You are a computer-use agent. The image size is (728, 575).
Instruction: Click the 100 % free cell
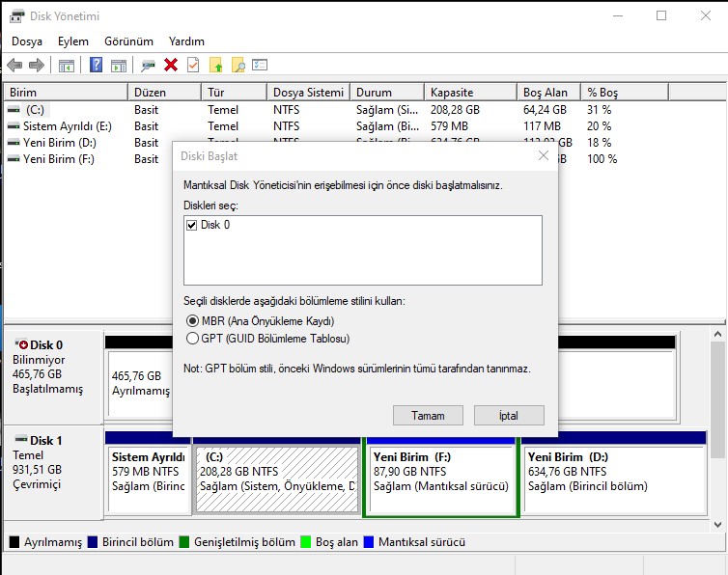point(602,159)
